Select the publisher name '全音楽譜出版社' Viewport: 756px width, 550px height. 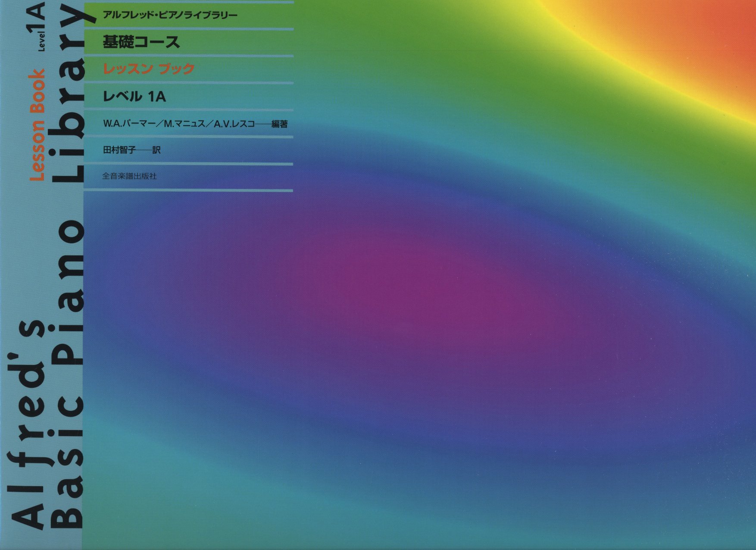pyautogui.click(x=129, y=176)
